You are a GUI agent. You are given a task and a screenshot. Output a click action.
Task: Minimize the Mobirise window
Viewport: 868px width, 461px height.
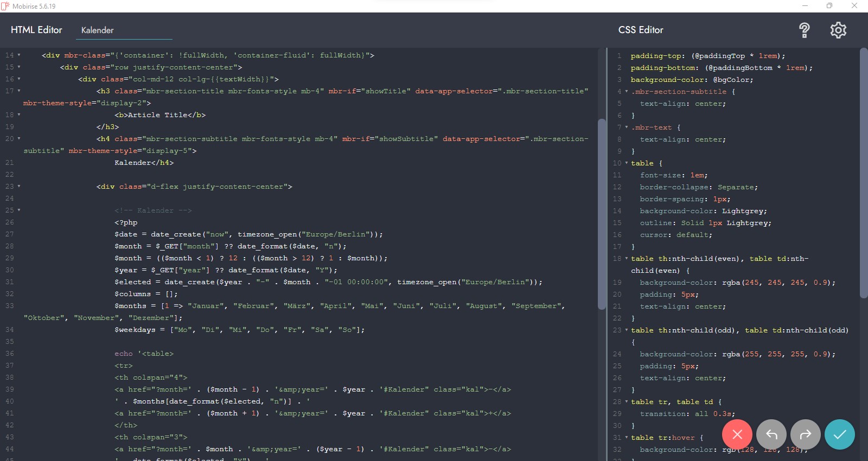point(805,6)
